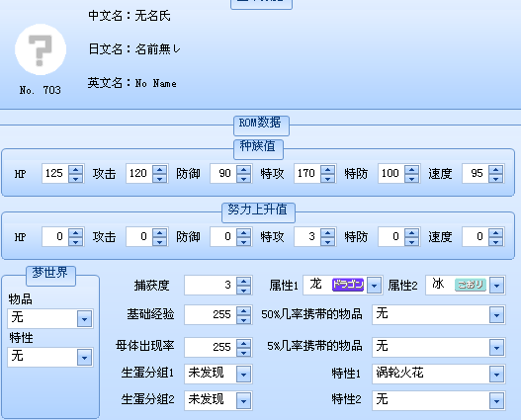The width and height of the screenshot is (521, 420).
Task: Open the 梦世界 特性 dropdown
Action: [84, 358]
